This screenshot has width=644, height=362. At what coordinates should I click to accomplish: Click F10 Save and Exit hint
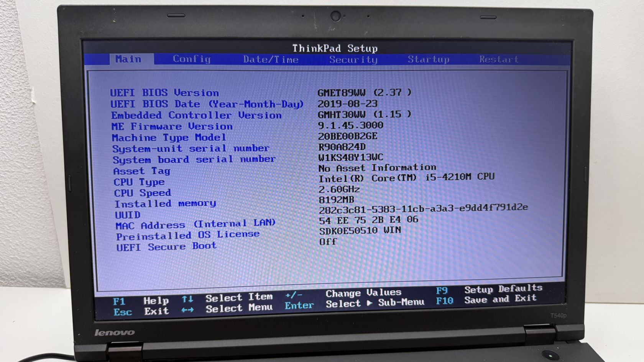click(x=486, y=300)
